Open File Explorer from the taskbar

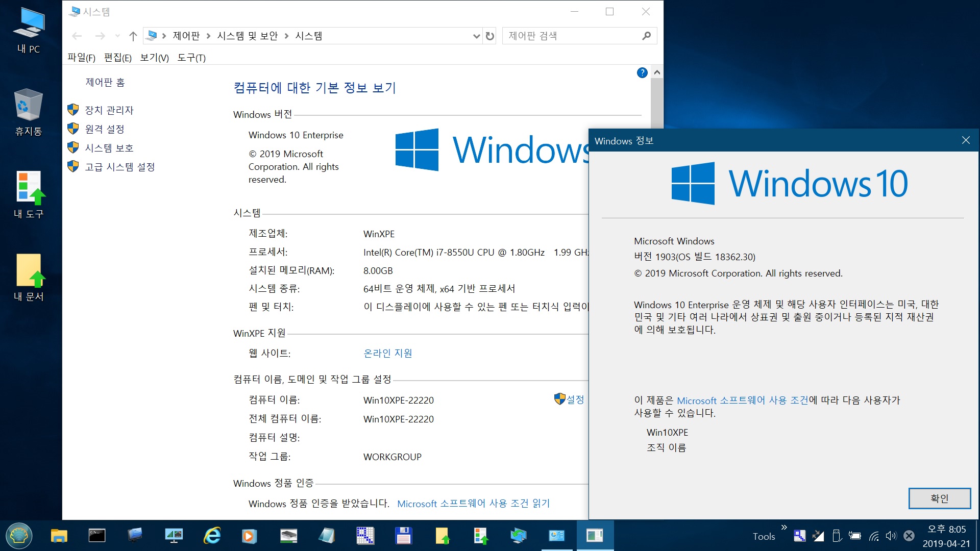pyautogui.click(x=59, y=536)
